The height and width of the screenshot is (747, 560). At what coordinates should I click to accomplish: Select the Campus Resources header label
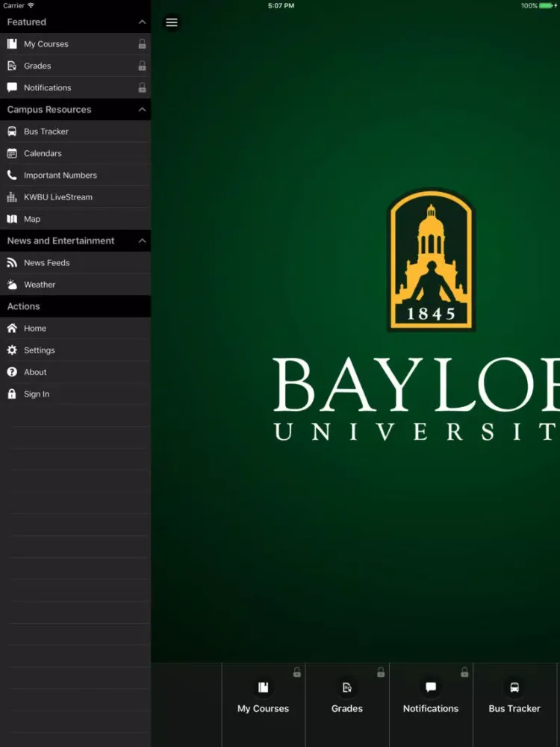pos(49,110)
